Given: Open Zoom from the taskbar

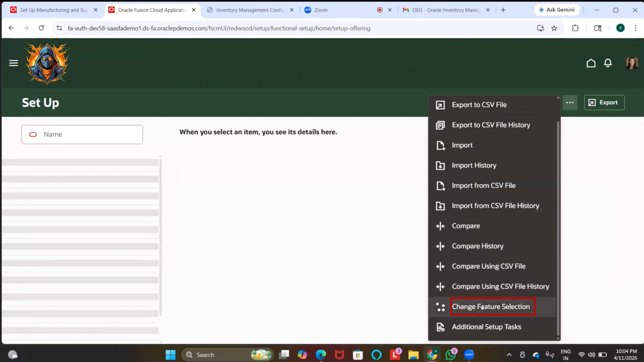Looking at the screenshot, I should [469, 355].
